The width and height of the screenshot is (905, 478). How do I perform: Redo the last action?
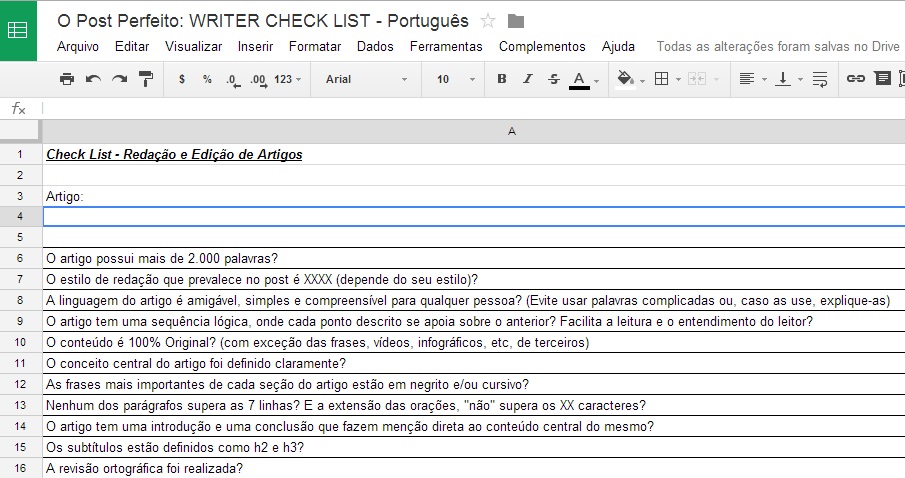coord(119,79)
